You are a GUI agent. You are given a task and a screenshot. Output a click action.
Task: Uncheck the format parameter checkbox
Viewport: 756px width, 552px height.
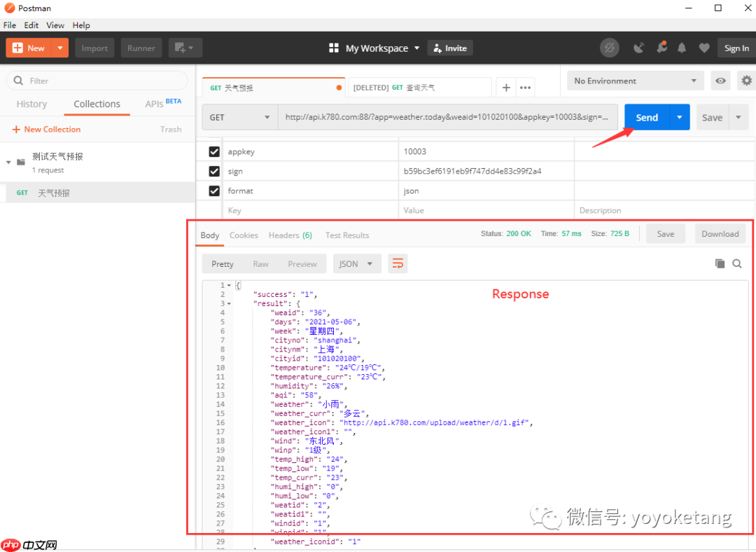(214, 191)
